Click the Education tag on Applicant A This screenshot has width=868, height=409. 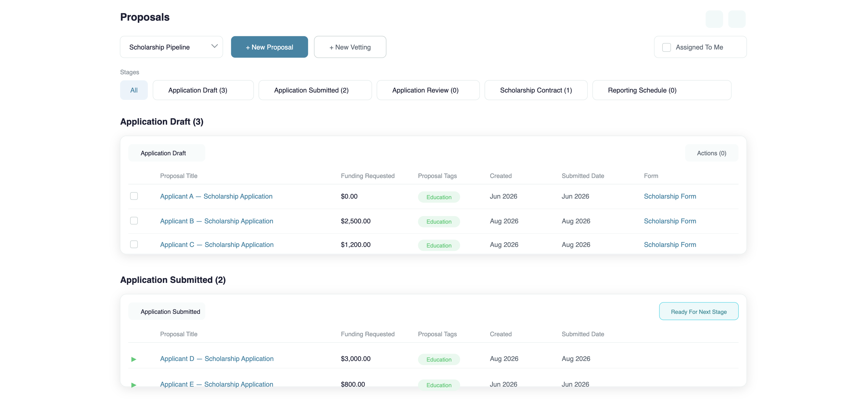pyautogui.click(x=439, y=197)
